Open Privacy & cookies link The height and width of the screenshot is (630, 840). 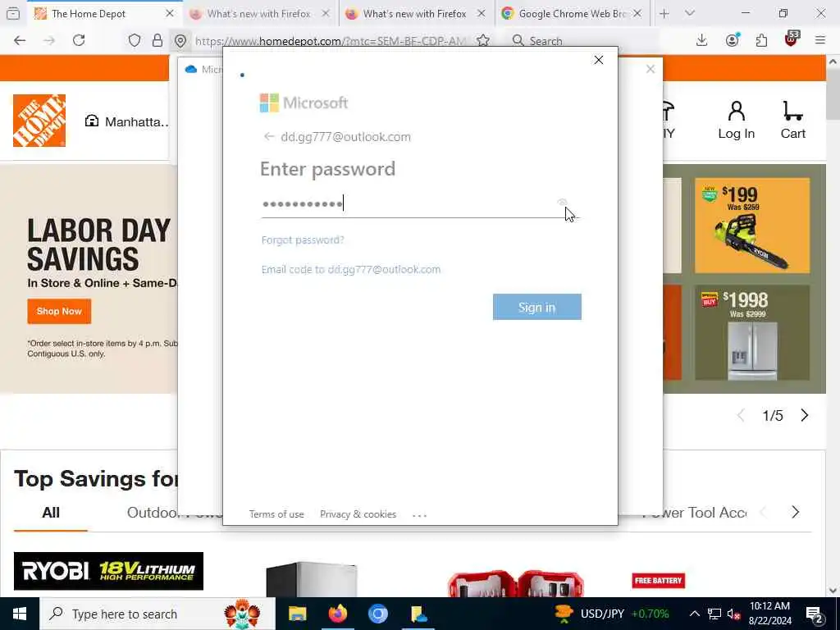pos(358,514)
